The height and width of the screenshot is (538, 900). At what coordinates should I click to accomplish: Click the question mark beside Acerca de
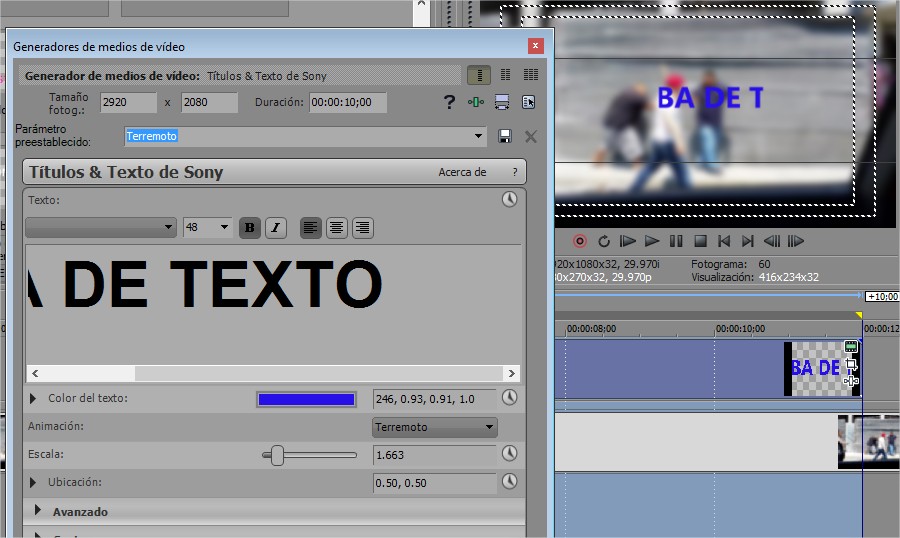pyautogui.click(x=515, y=172)
